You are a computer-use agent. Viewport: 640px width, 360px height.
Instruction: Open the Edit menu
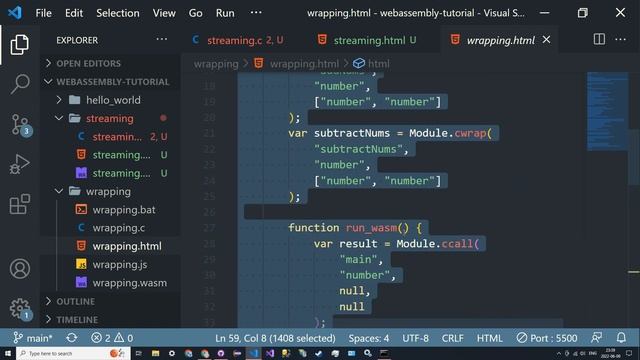pos(74,13)
